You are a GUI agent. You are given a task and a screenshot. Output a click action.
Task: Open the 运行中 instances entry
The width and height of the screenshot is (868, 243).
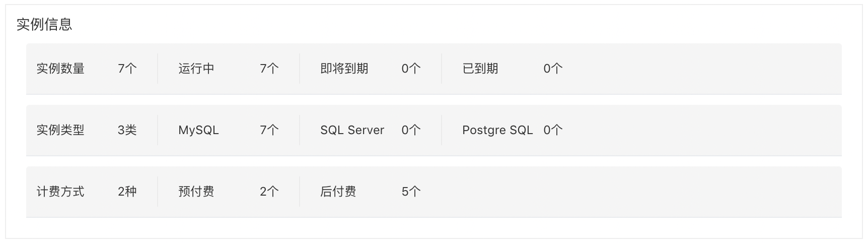click(196, 69)
